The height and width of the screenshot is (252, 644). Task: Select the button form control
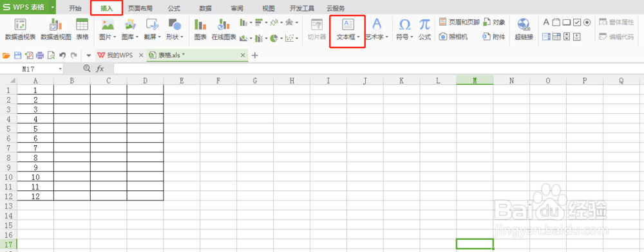pos(566,22)
